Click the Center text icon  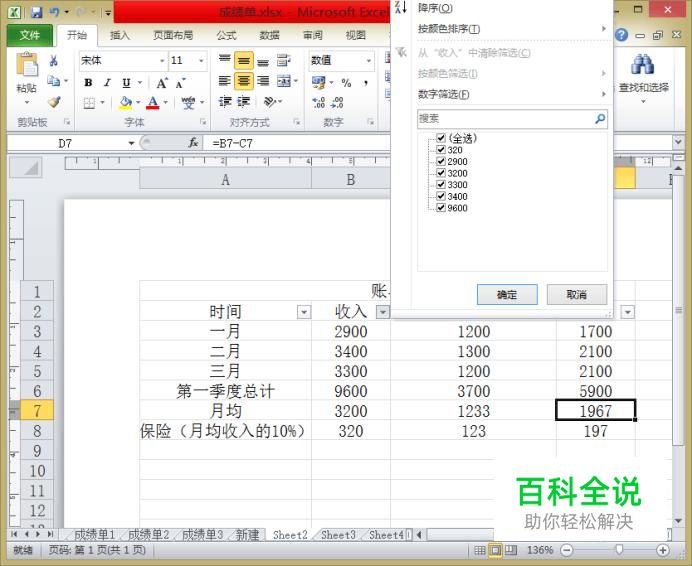coord(244,81)
